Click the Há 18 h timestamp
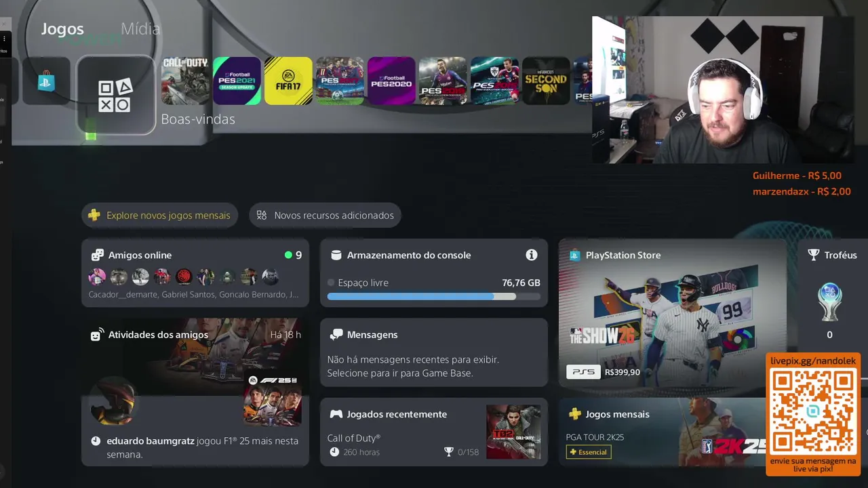 click(x=285, y=335)
